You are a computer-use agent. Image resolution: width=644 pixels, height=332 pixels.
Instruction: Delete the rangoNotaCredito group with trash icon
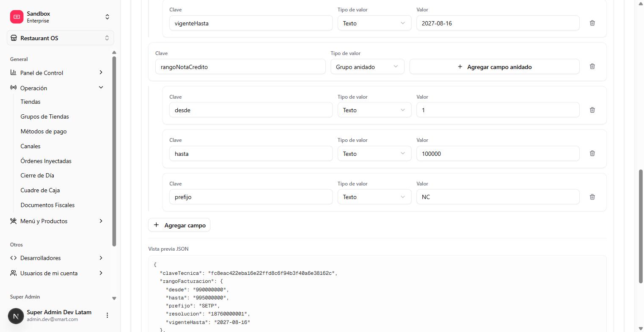tap(592, 66)
